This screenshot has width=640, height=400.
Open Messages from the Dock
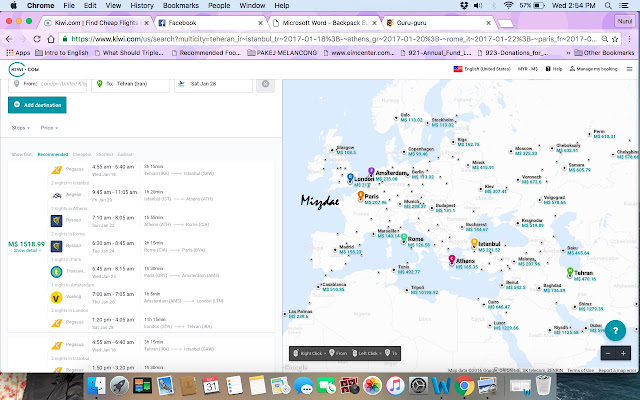(x=303, y=385)
